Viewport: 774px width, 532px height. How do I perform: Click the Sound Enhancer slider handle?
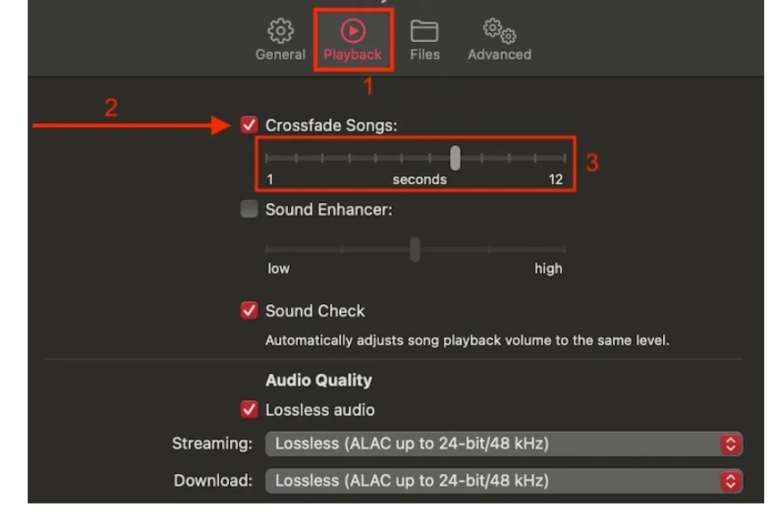point(415,249)
